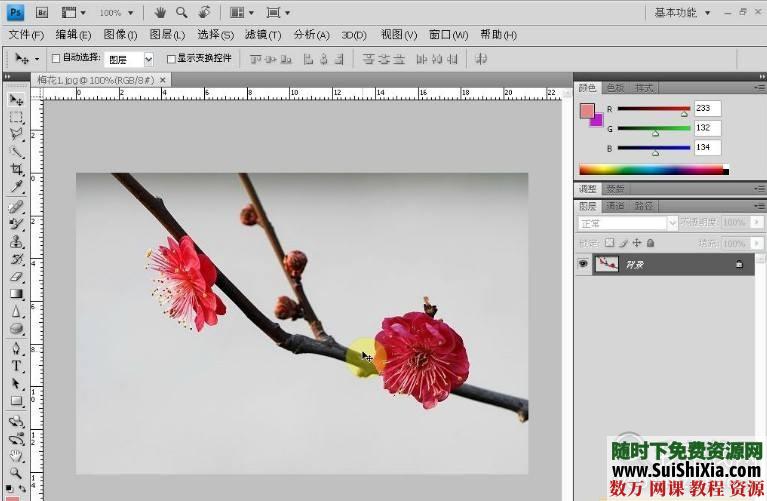The height and width of the screenshot is (501, 767).
Task: Open the 基本功能 workspace switcher
Action: click(682, 12)
